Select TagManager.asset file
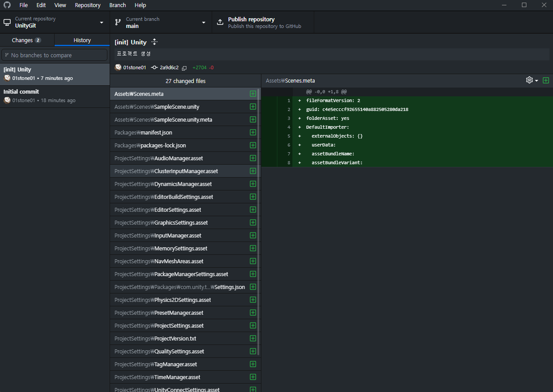 (x=185, y=364)
